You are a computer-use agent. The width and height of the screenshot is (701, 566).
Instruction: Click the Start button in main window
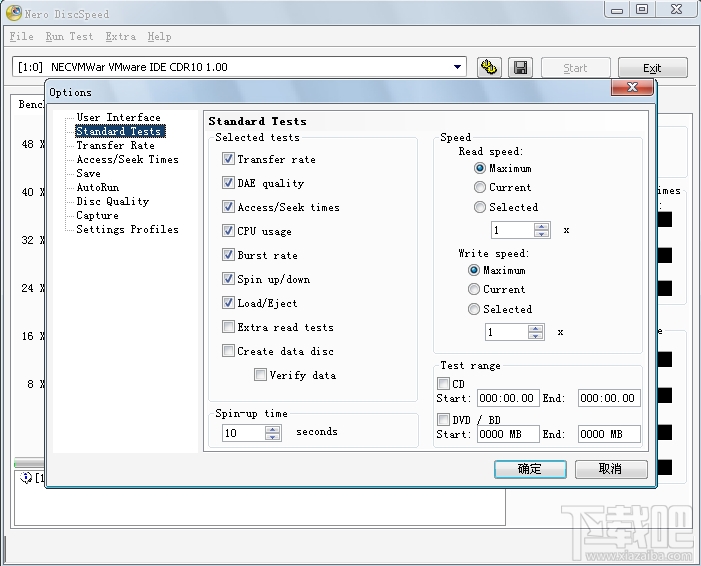point(575,68)
